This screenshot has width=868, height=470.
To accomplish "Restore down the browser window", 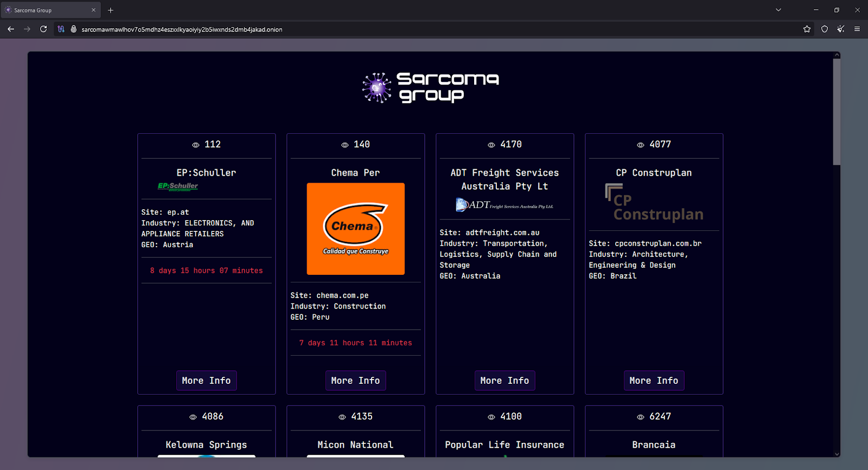I will pyautogui.click(x=837, y=10).
